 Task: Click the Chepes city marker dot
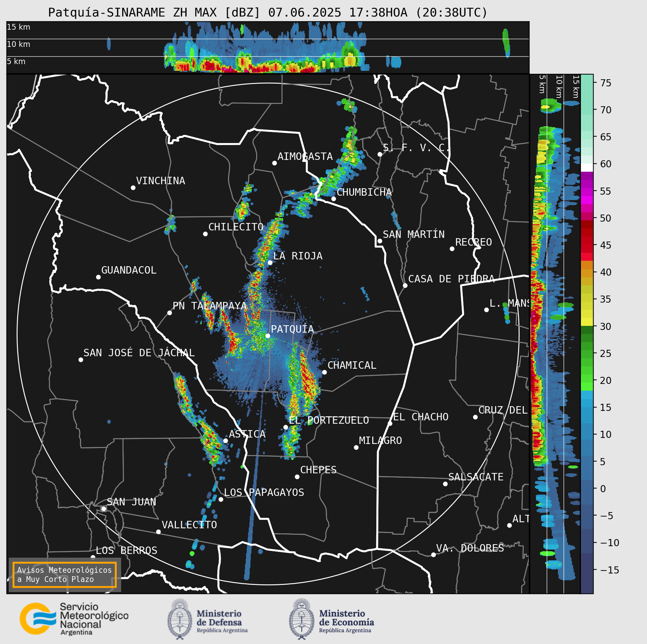click(297, 477)
